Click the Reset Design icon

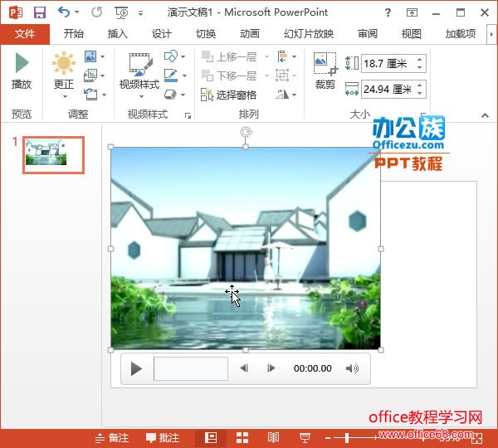(x=90, y=95)
